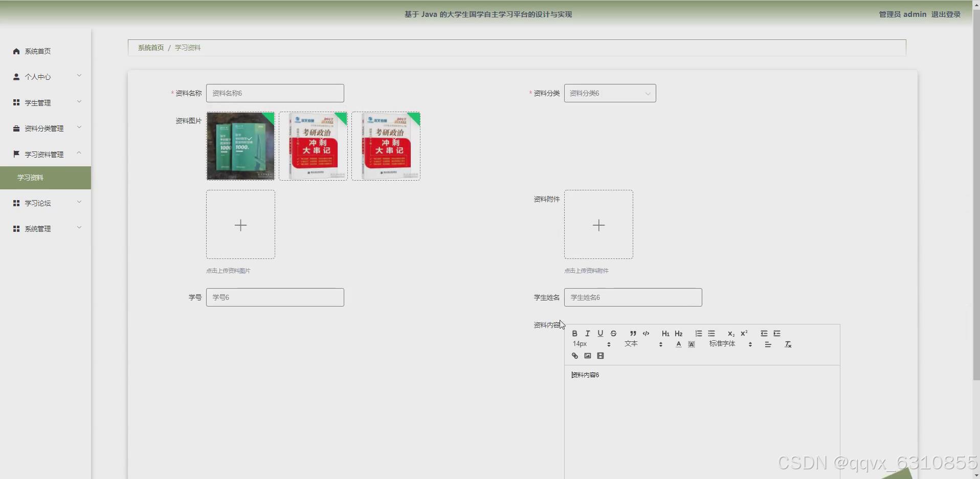Upload a new 资料图片 with plus box
The height and width of the screenshot is (479, 980).
(x=240, y=225)
